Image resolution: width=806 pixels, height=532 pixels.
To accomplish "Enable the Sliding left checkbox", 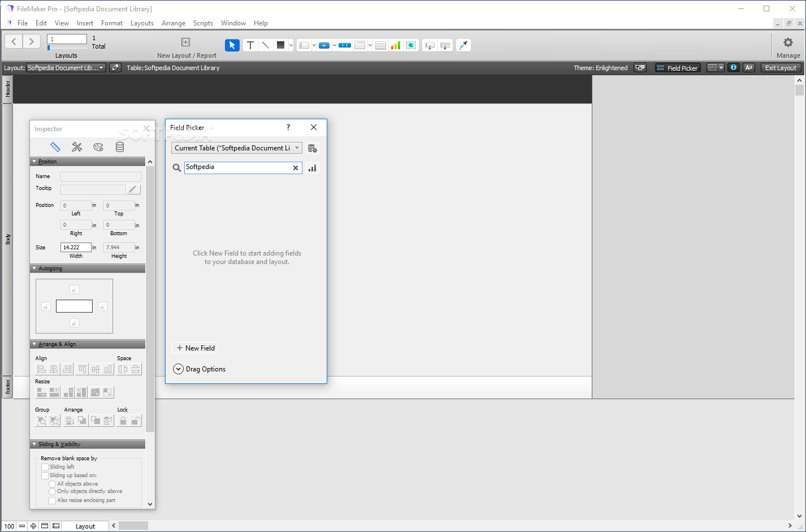I will click(45, 467).
